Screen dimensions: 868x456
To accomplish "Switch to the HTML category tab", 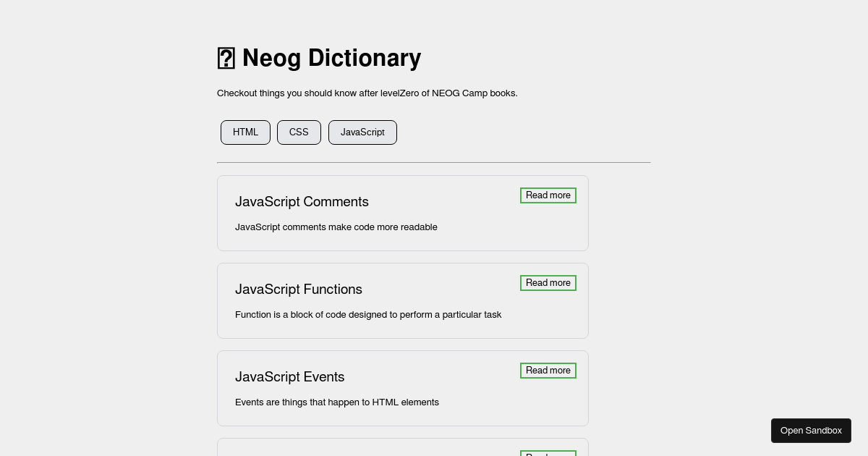I will tap(245, 132).
